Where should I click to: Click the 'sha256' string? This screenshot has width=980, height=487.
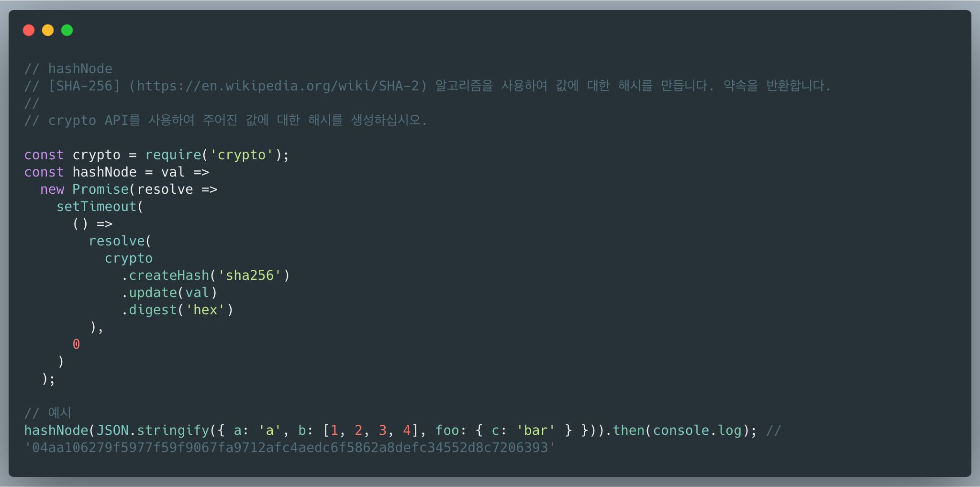coord(249,276)
